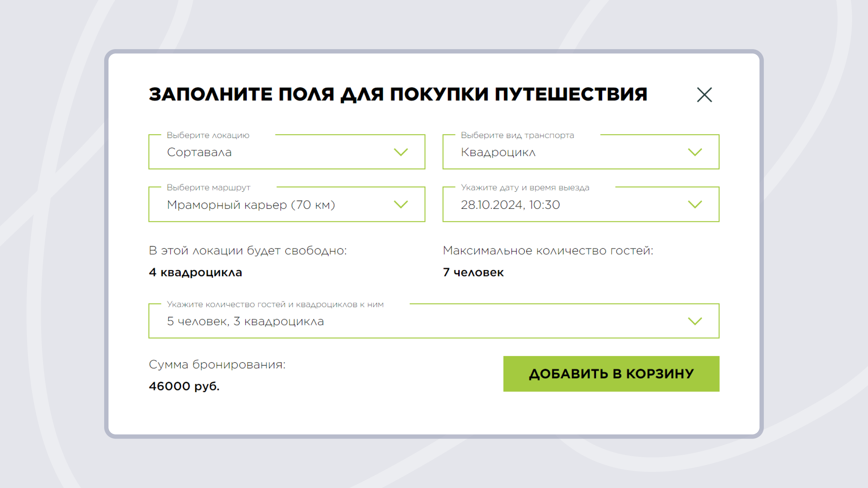Click the text 5 человек, 3 квадроцикла
This screenshot has height=488, width=868.
tap(245, 321)
